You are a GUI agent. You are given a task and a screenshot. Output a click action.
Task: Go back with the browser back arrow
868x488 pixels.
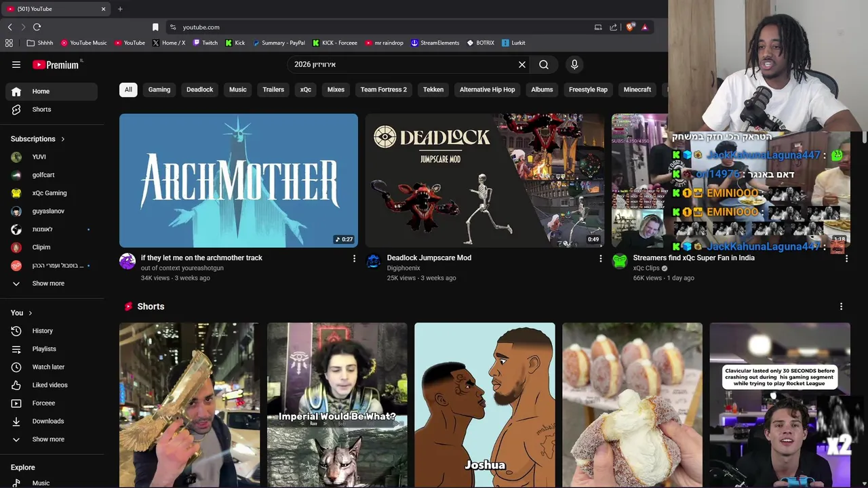tap(9, 27)
